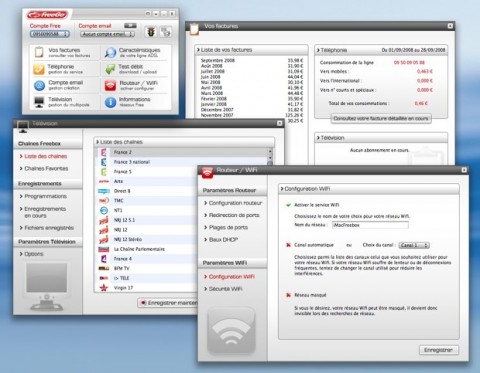Select the BFM TV channel logo
The image size is (480, 373).
coord(104,268)
